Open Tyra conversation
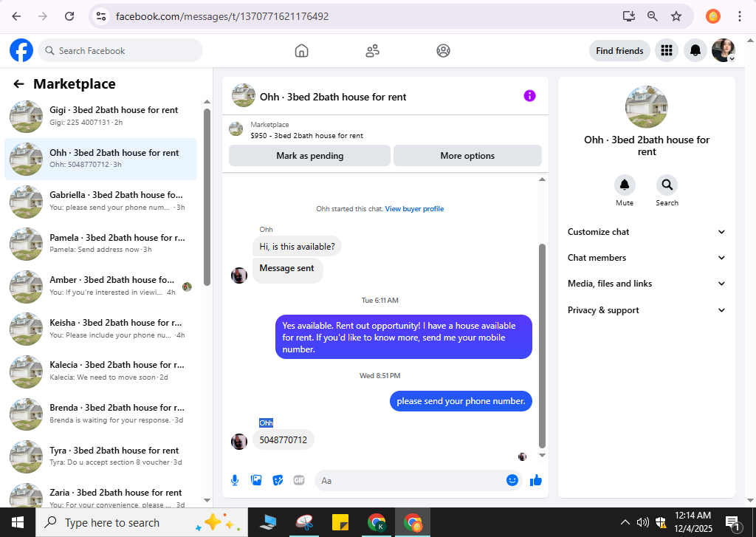 [x=100, y=456]
